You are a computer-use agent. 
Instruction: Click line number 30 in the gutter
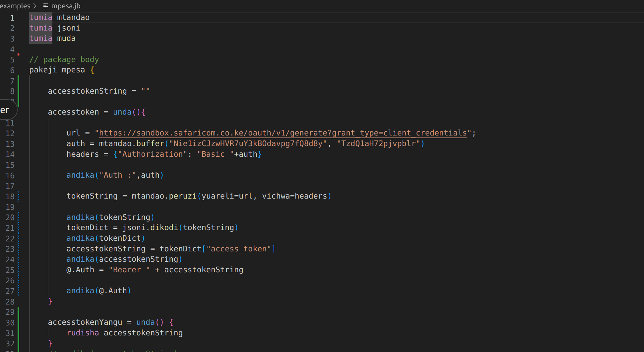(10, 322)
